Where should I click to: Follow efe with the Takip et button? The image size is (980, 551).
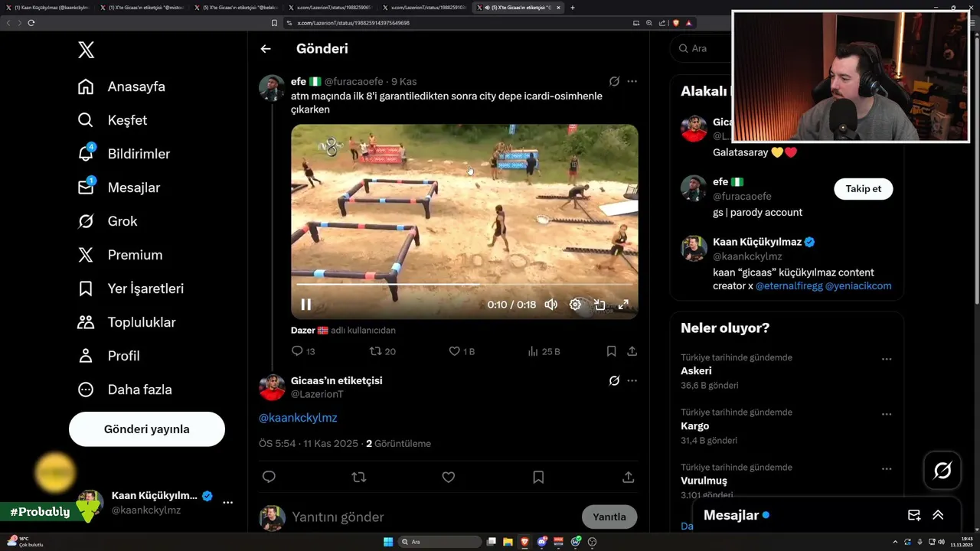(x=863, y=189)
